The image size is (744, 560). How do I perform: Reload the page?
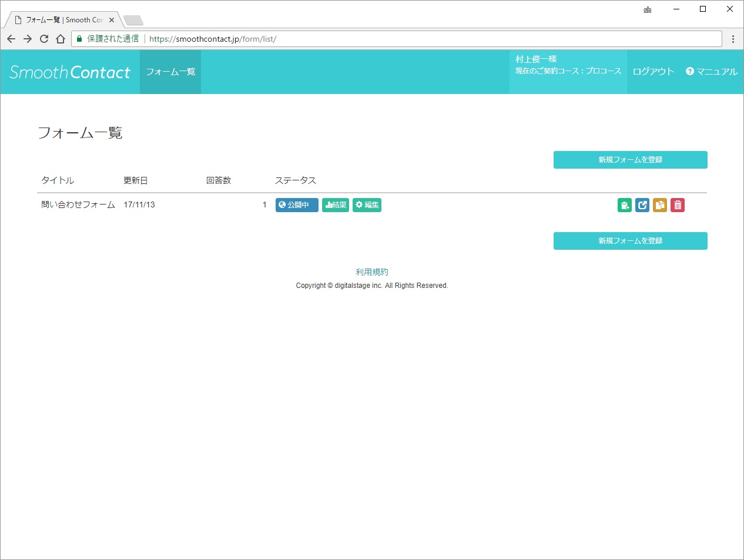click(x=44, y=39)
